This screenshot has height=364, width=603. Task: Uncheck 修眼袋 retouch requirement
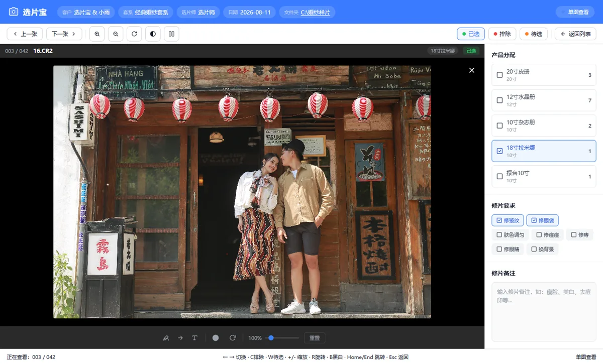(542, 220)
